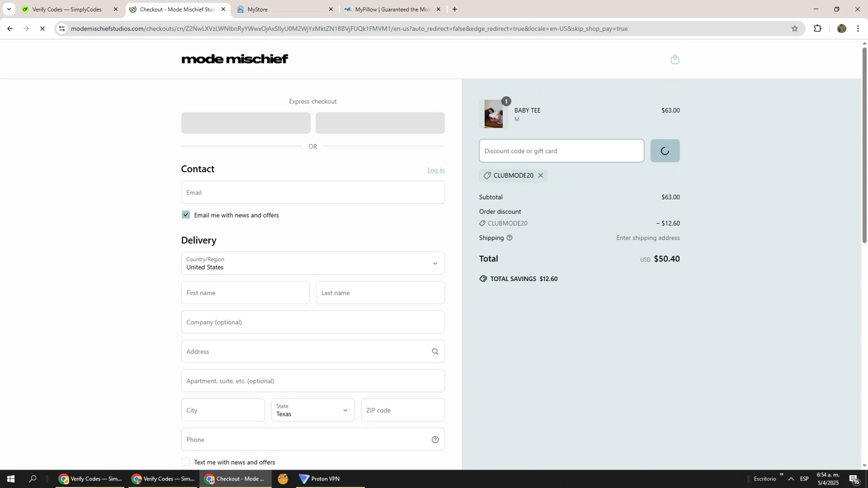This screenshot has height=488, width=868.
Task: Click the Escritorio toolbar chevron
Action: click(x=781, y=475)
